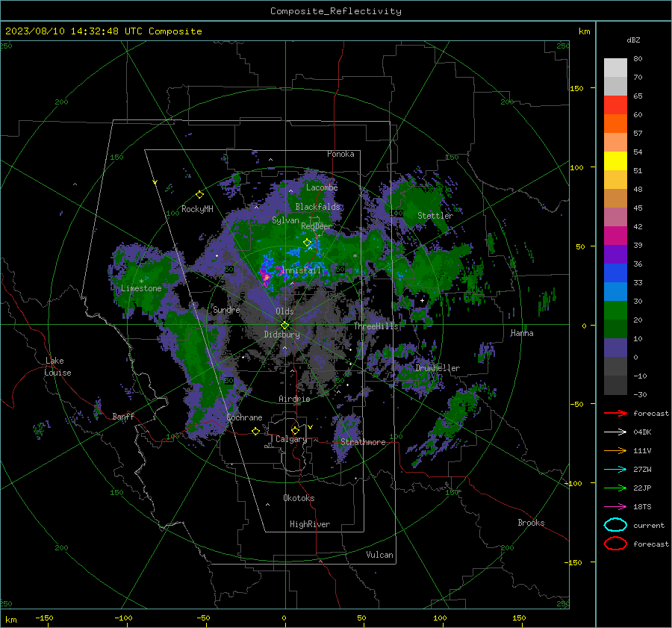Screen dimensions: 672x628
Task: Click the Sundre town label
Action: (227, 310)
